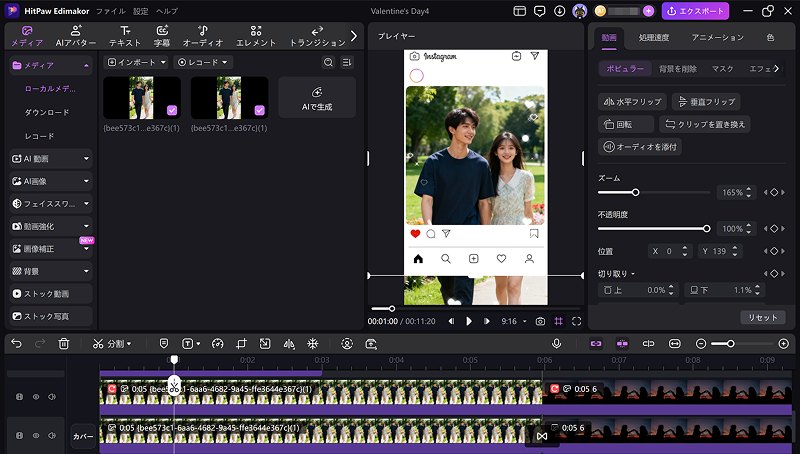Toggle checkbox on second media thumbnail
The image size is (800, 454).
pyautogui.click(x=260, y=110)
